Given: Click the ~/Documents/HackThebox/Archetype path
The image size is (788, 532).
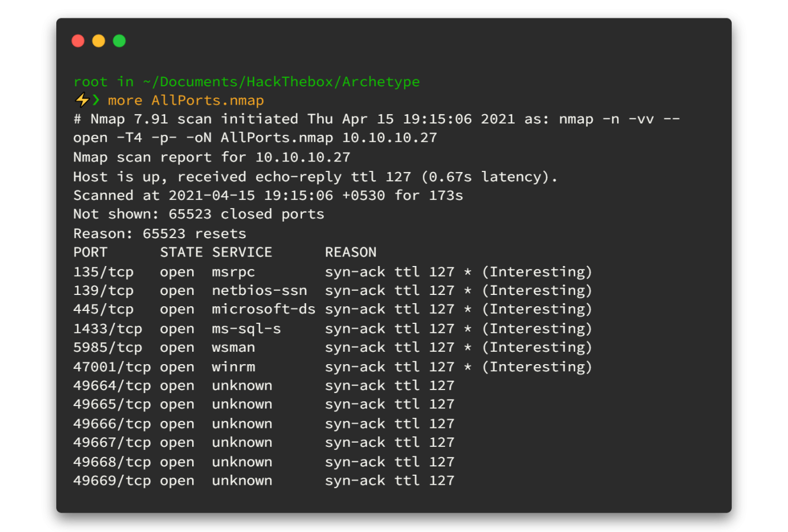Looking at the screenshot, I should 281,82.
